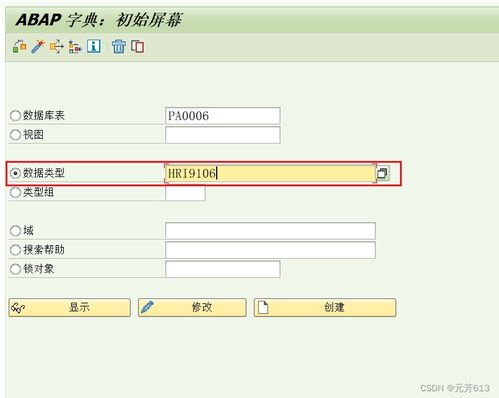The image size is (499, 398).
Task: Click the 显示 display button
Action: point(70,307)
